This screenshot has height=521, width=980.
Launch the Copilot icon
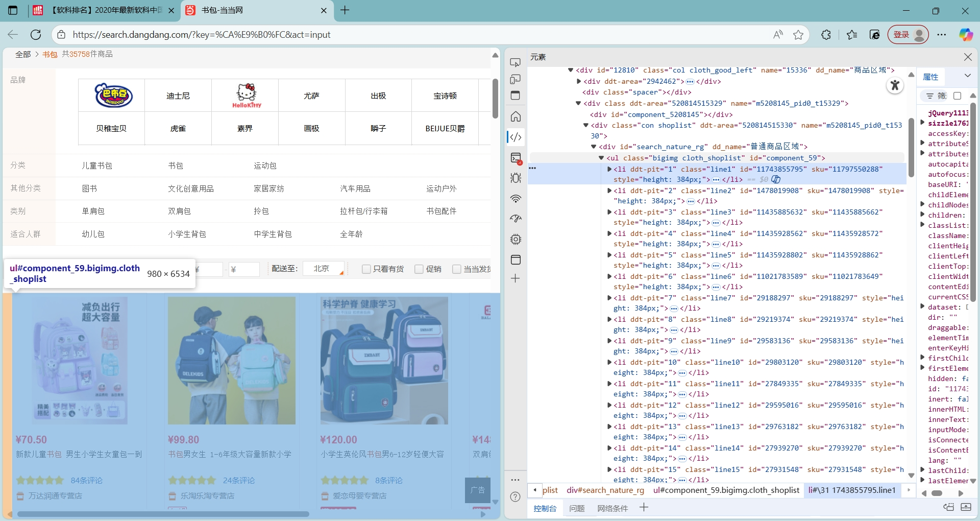tap(966, 35)
